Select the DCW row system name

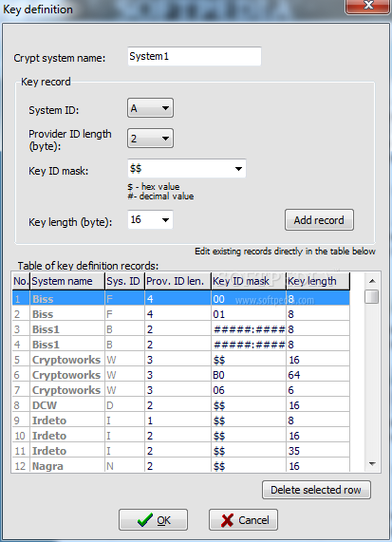coord(67,405)
